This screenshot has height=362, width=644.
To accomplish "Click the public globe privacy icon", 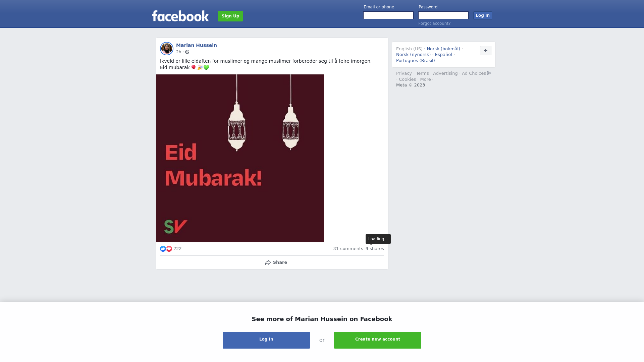I will click(187, 52).
